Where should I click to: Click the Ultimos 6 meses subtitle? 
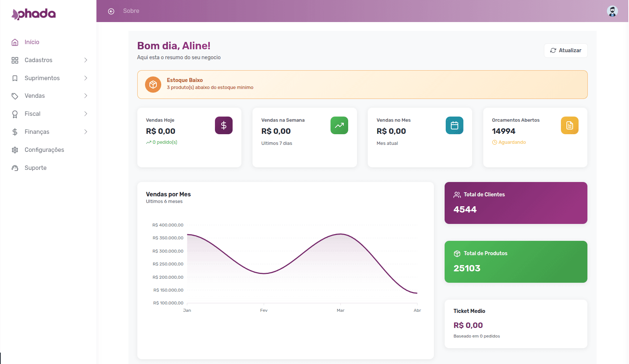(x=164, y=201)
